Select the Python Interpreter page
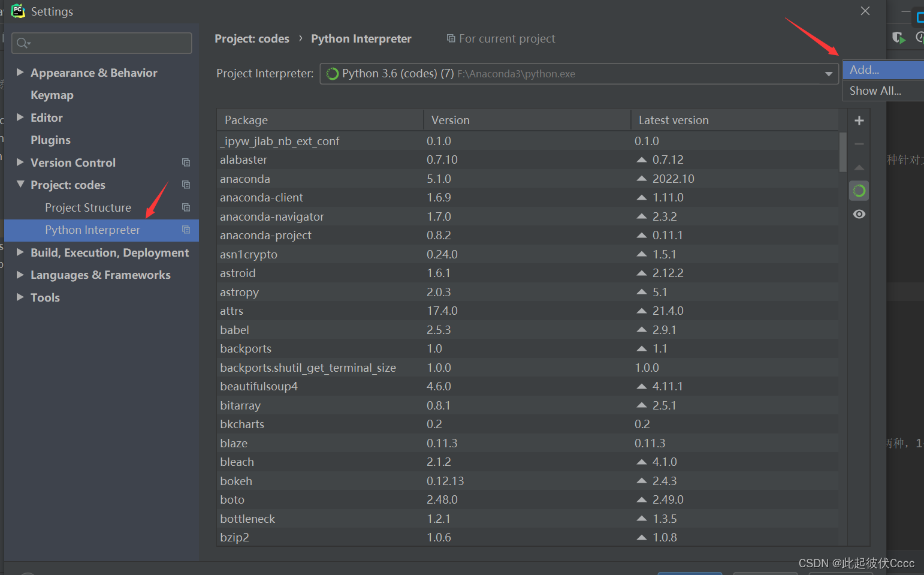 101,230
